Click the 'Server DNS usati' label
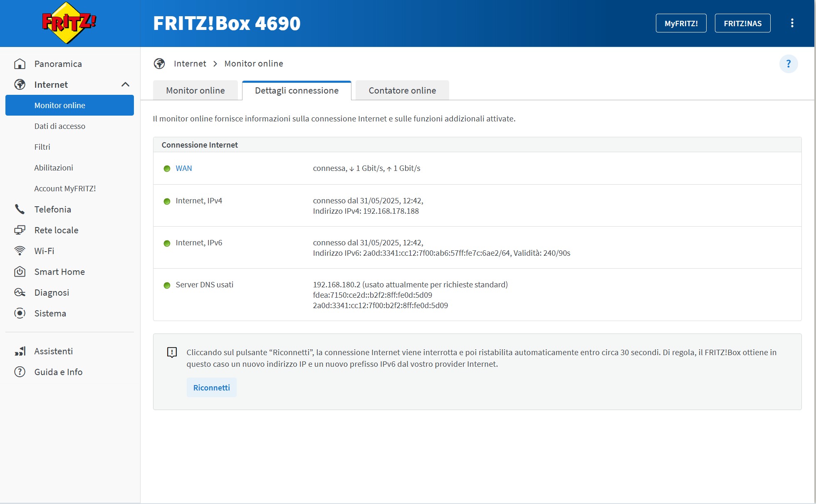 pyautogui.click(x=204, y=284)
